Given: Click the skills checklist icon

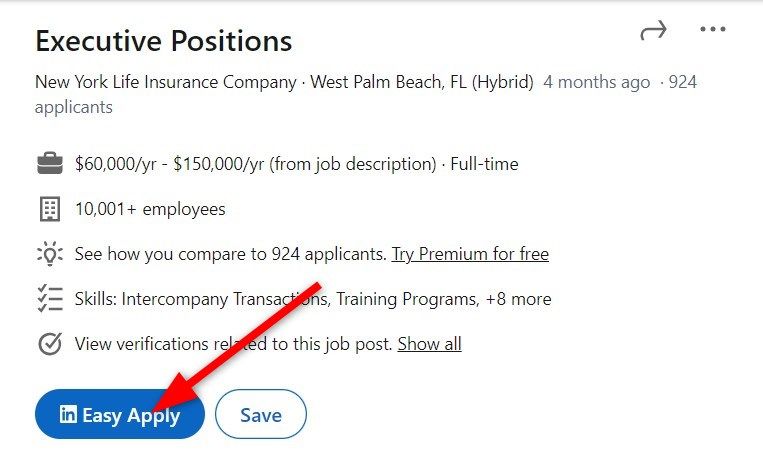Looking at the screenshot, I should point(50,298).
